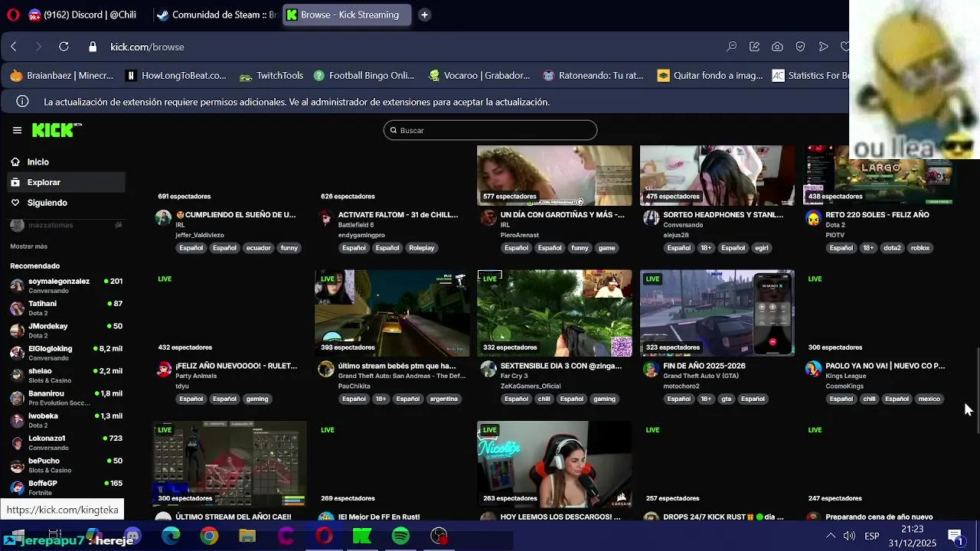
Task: Click the argentina tag under PauChikita
Action: 443,399
